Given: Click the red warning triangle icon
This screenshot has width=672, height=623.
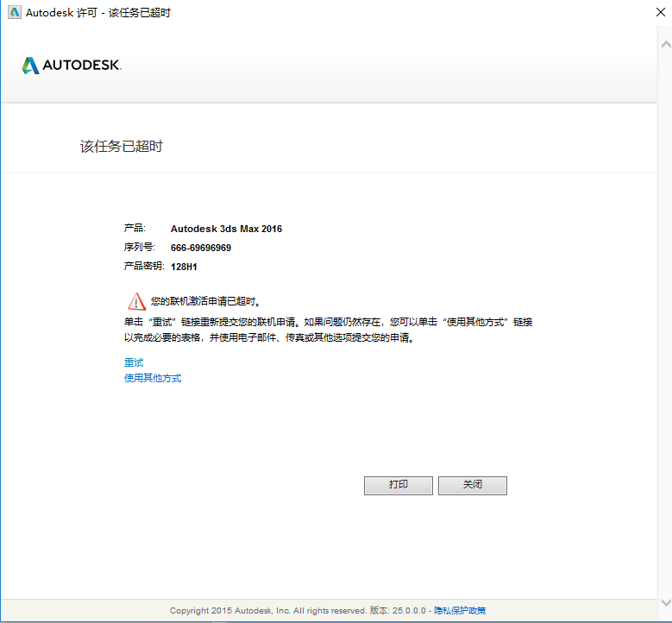Looking at the screenshot, I should pos(136,301).
